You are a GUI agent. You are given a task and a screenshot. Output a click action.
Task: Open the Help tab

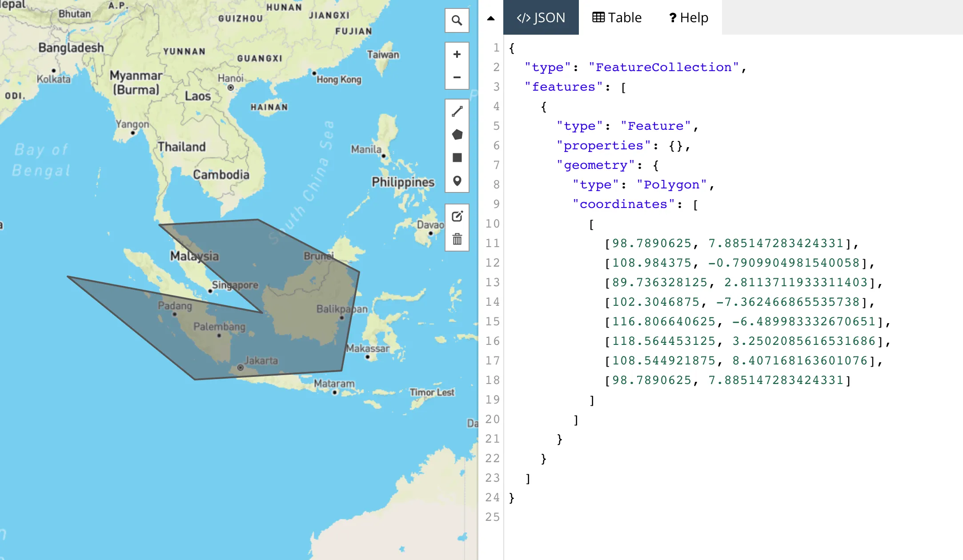(x=688, y=18)
